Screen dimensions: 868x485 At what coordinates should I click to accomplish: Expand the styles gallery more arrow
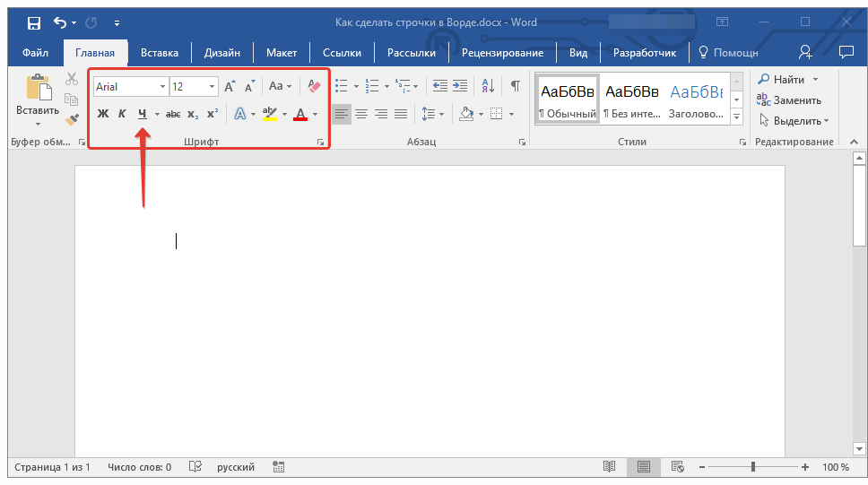coord(736,117)
